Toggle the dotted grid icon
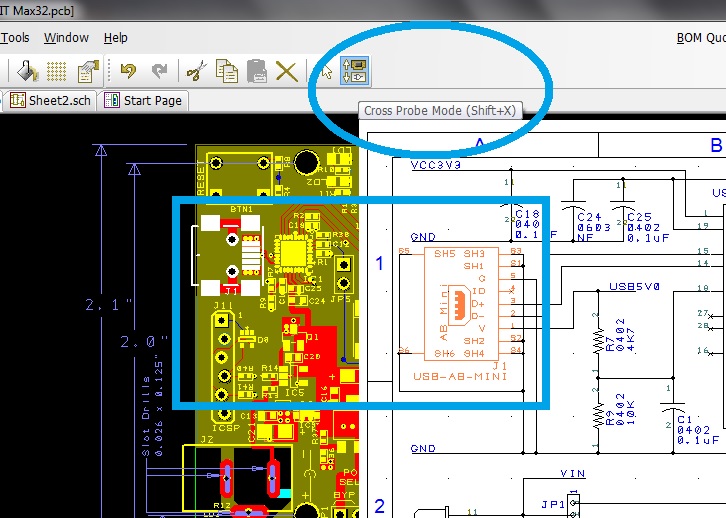Image resolution: width=726 pixels, height=518 pixels. tap(56, 71)
